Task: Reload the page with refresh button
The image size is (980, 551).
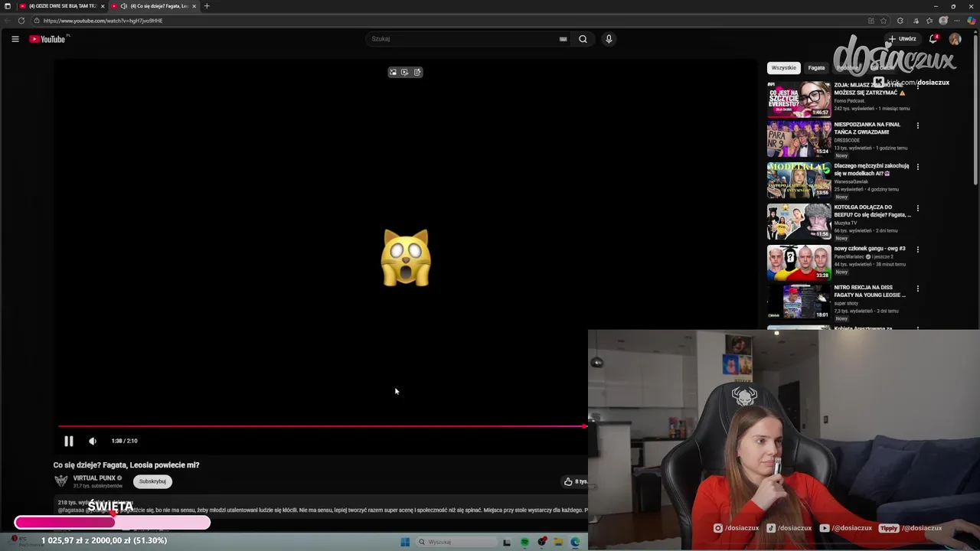Action: coord(21,21)
